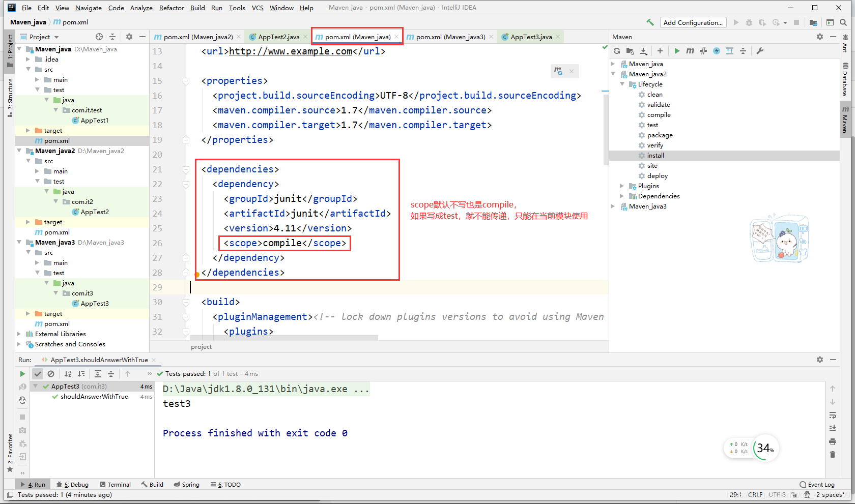Open Project view dropdown
This screenshot has width=855, height=504.
(40, 37)
